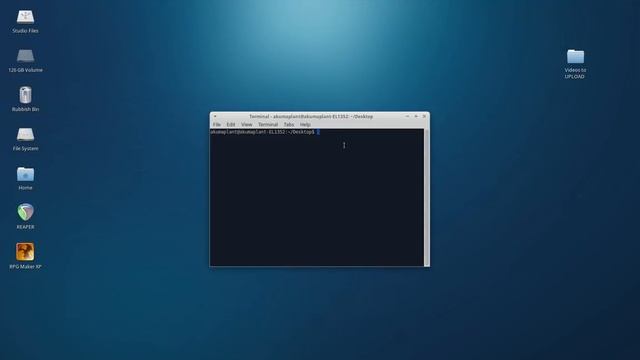Minimize the Terminal window
Screen dimensions: 640x360
coord(407,116)
